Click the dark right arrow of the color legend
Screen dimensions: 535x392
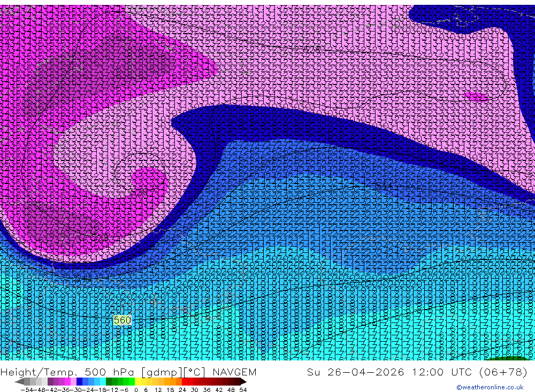[243, 382]
